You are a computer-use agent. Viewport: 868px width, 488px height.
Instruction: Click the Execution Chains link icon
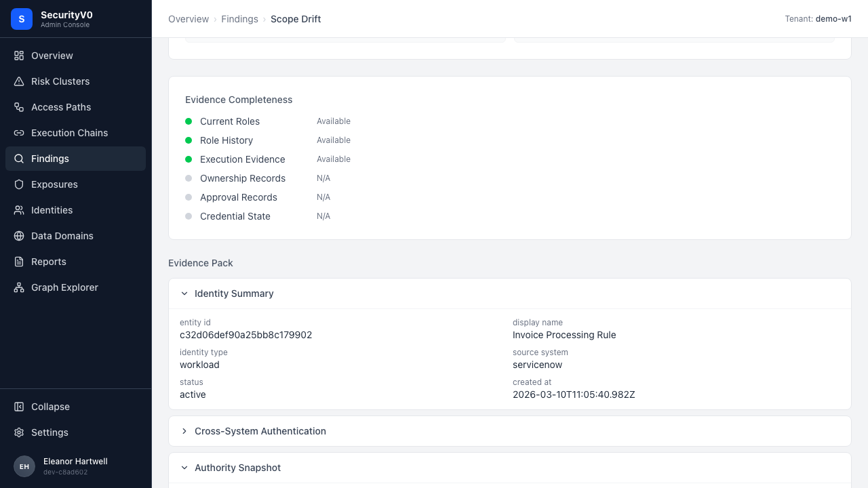[19, 133]
